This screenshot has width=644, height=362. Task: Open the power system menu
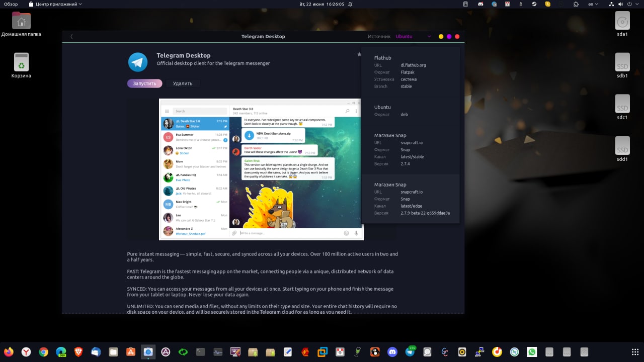click(633, 4)
